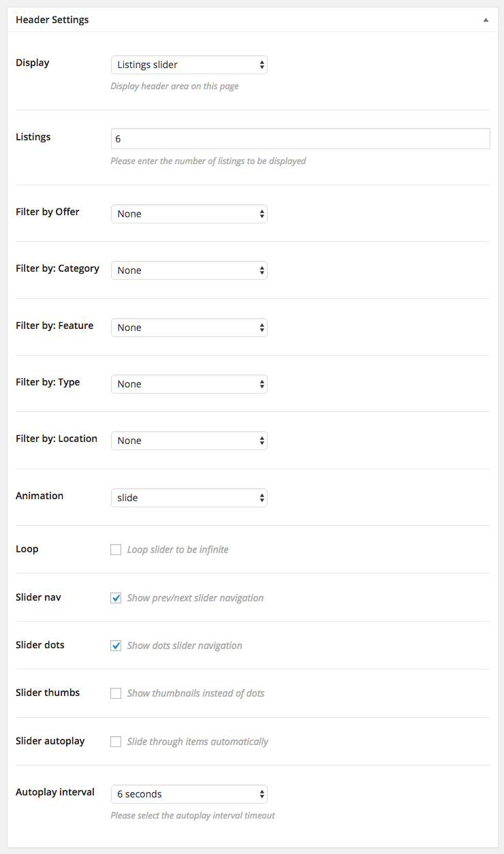504x854 pixels.
Task: Open the Filter by: Category dropdown
Action: [189, 270]
